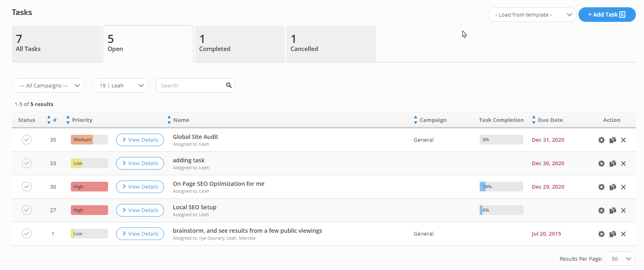Show the All Tasks tab

(x=57, y=44)
